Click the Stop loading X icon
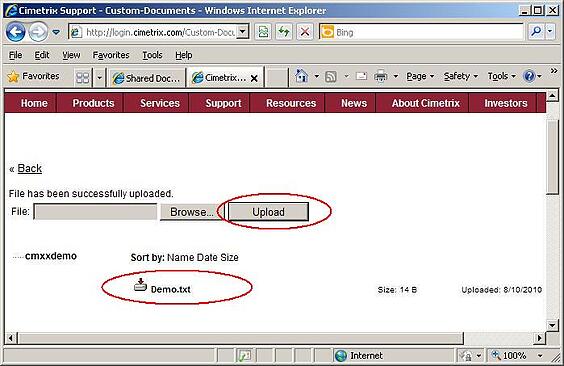 (305, 32)
